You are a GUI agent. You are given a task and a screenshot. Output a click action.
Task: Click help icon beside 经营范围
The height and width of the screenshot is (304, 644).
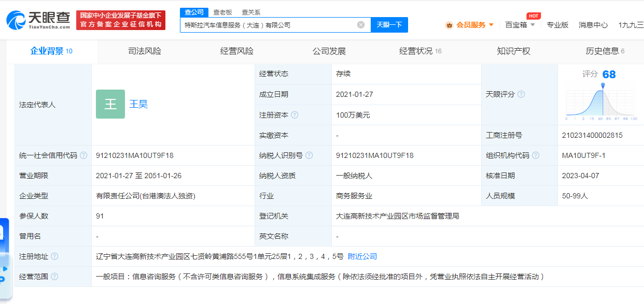tap(54, 277)
